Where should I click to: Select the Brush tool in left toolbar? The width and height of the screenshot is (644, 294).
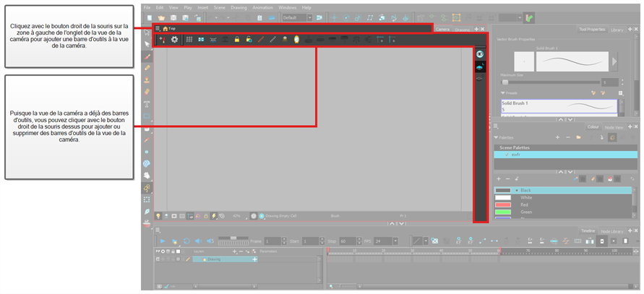point(147,56)
